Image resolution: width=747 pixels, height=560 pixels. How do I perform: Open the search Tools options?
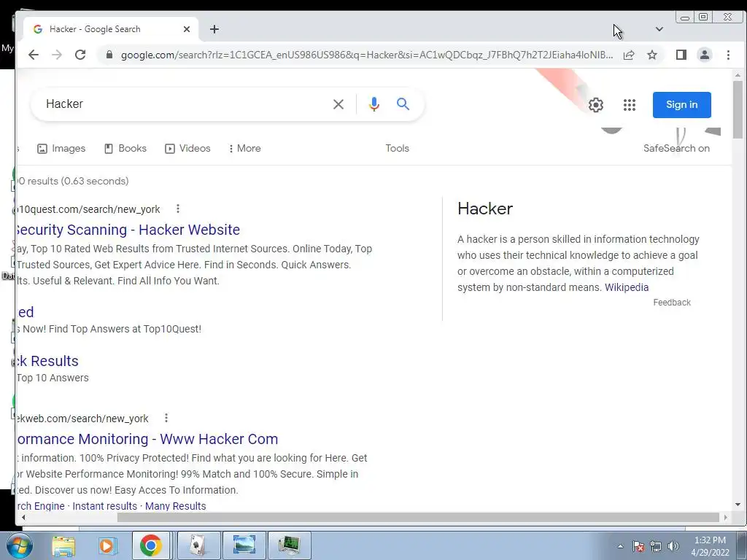(x=398, y=149)
